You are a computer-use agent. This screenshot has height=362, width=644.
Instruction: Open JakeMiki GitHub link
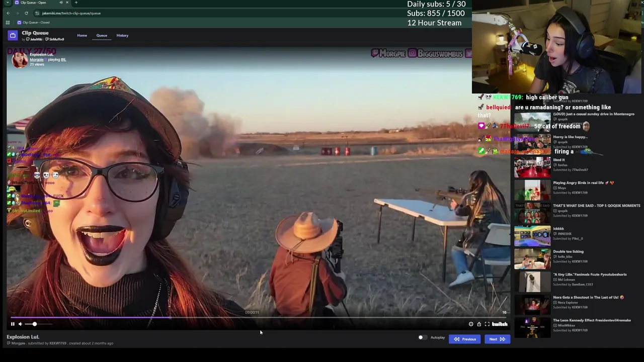(34, 39)
